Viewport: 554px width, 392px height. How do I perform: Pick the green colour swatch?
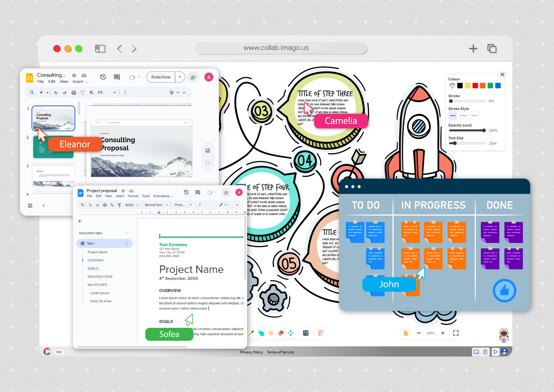click(x=490, y=86)
